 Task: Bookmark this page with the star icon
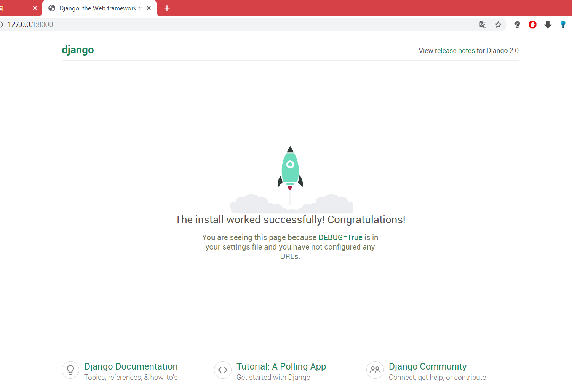[x=498, y=25]
